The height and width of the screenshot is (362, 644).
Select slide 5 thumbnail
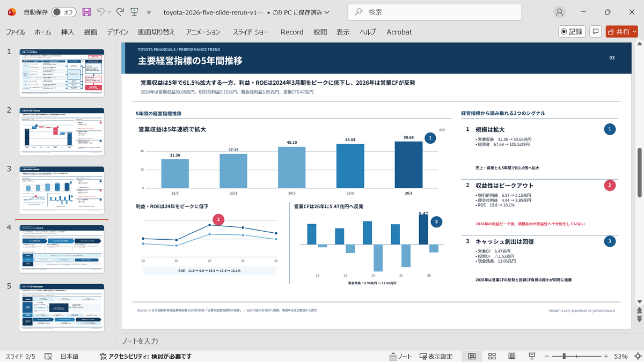click(62, 307)
